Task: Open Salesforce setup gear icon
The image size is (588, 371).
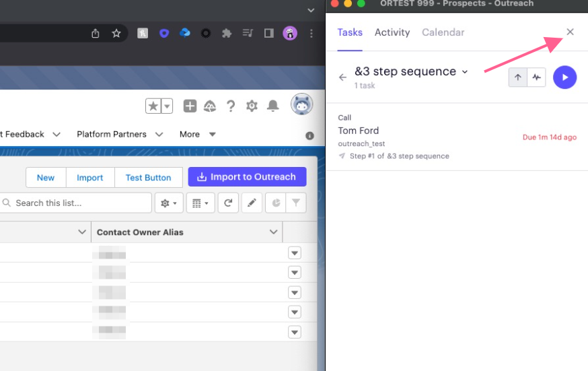Action: tap(252, 106)
